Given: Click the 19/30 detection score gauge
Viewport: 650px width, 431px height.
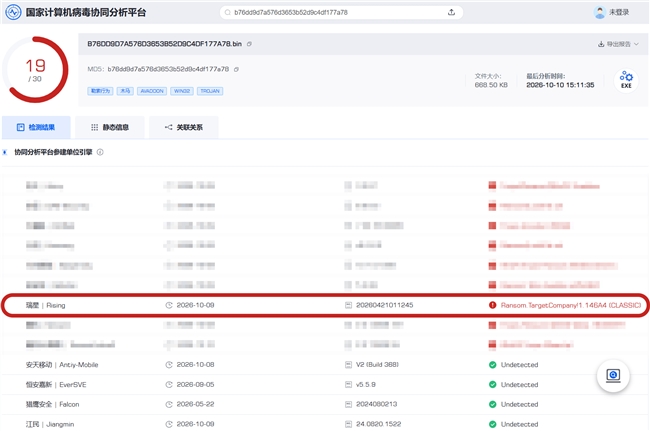Looking at the screenshot, I should [35, 70].
